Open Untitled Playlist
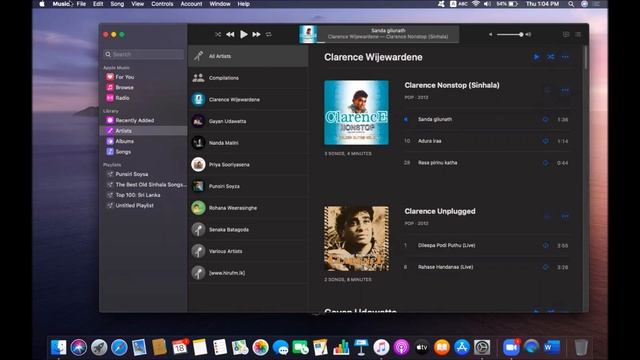The image size is (640, 360). [134, 206]
